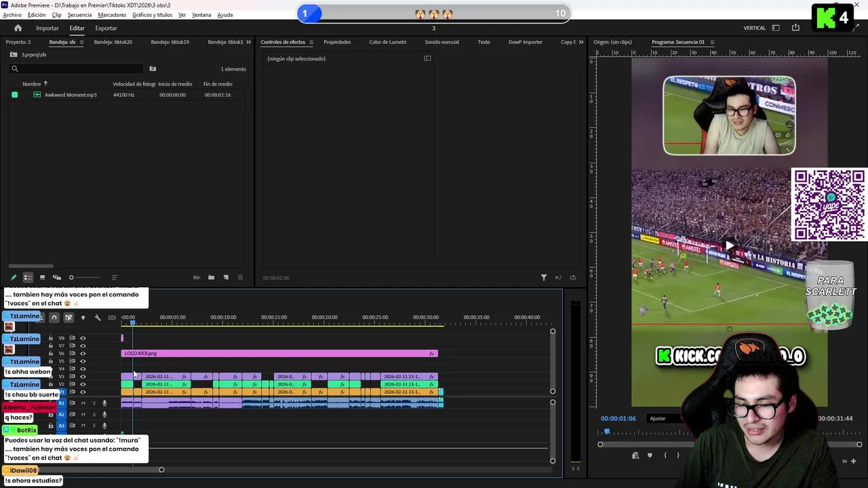Toggle Linked Selection icon in timeline
The height and width of the screenshot is (488, 868).
68,317
